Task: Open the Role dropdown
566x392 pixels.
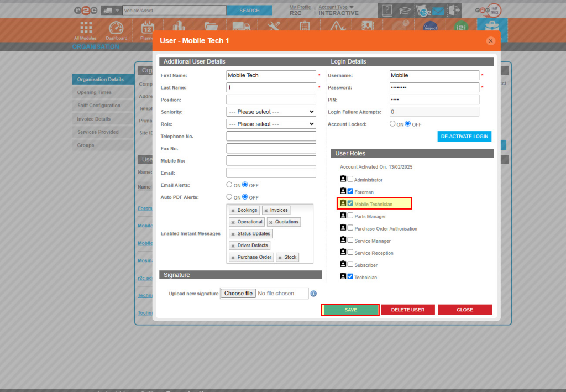Action: click(x=271, y=124)
